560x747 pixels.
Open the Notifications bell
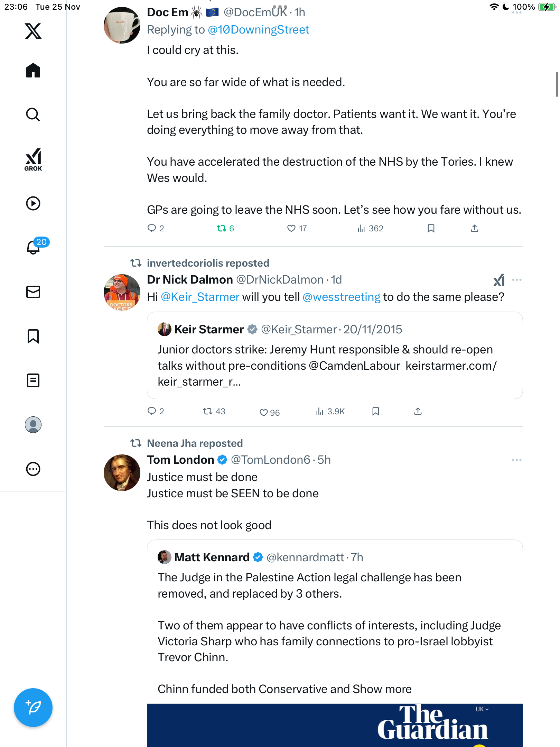(34, 247)
